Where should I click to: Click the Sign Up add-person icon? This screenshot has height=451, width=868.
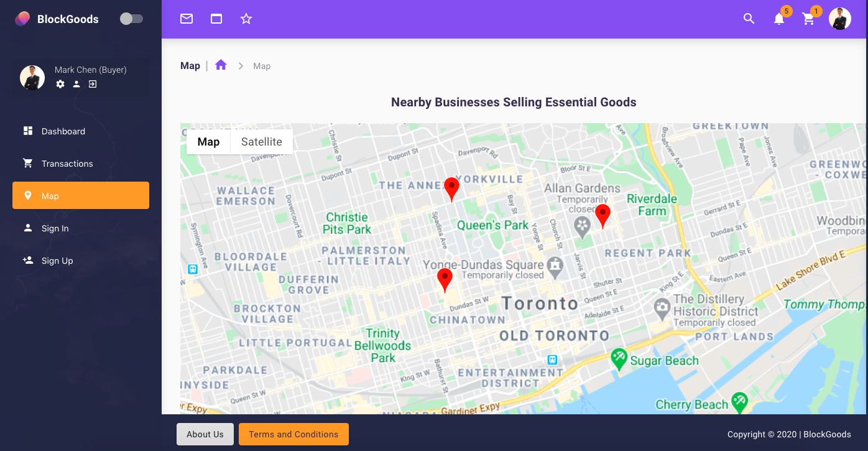[28, 260]
